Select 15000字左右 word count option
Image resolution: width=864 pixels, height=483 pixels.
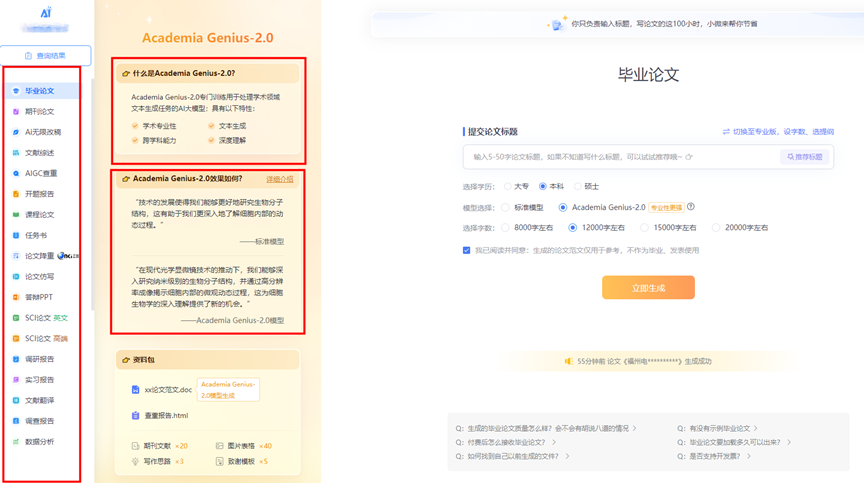pyautogui.click(x=644, y=227)
